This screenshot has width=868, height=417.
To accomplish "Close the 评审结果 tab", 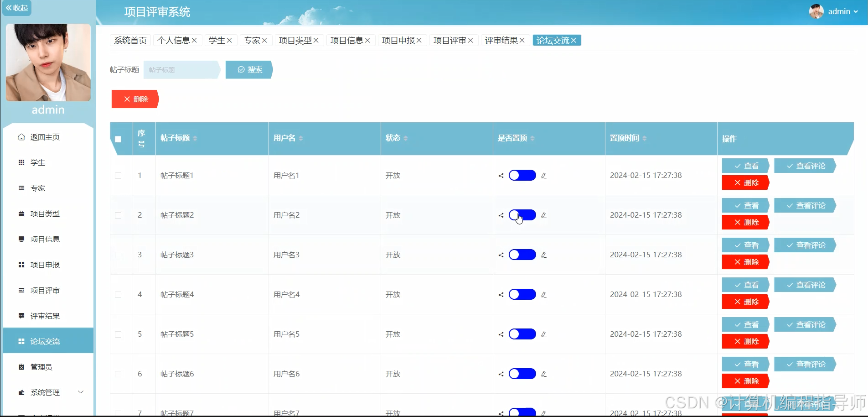I will click(x=522, y=41).
